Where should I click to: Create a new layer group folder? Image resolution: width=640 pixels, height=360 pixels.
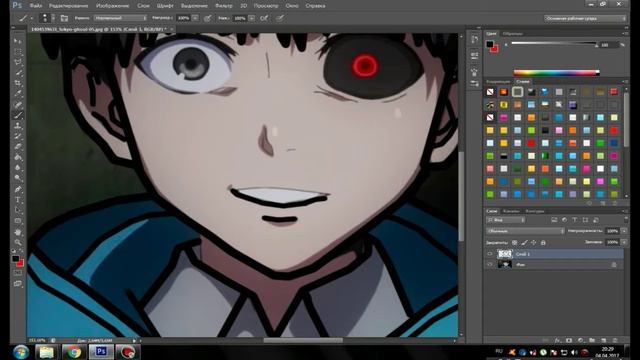591,340
